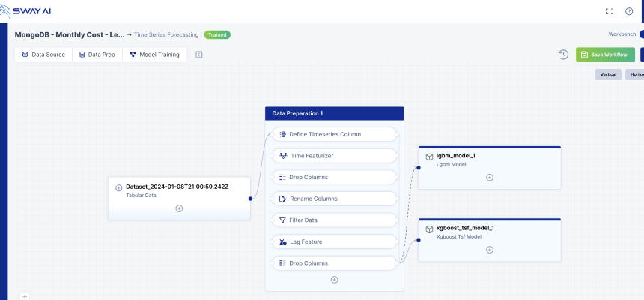Collapse toolbar with arrow box icon
This screenshot has width=644, height=300.
199,55
